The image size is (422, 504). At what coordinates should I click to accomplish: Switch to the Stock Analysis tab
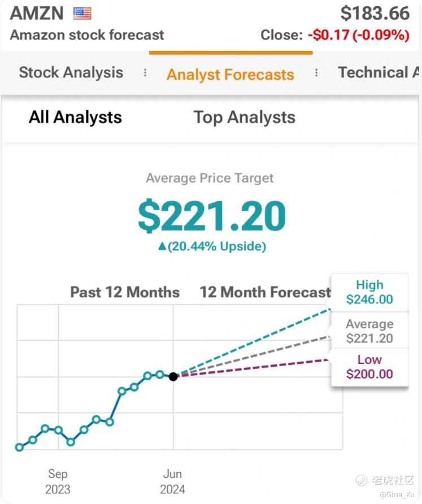click(71, 72)
